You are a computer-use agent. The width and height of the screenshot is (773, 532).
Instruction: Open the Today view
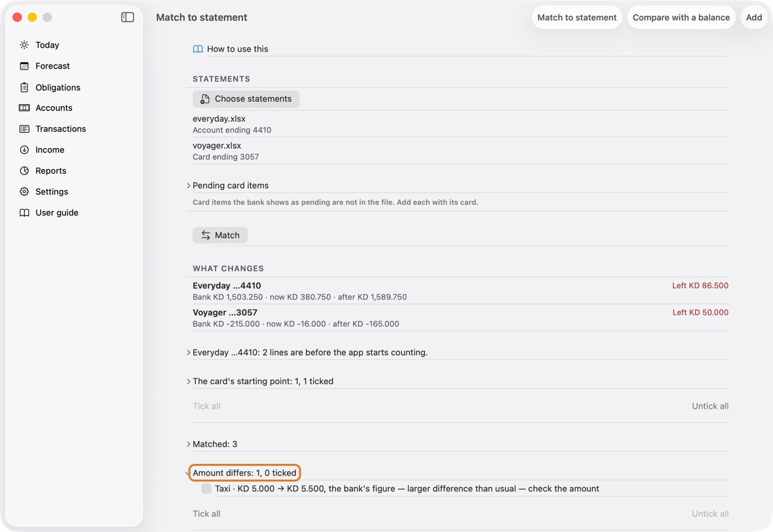click(x=47, y=45)
